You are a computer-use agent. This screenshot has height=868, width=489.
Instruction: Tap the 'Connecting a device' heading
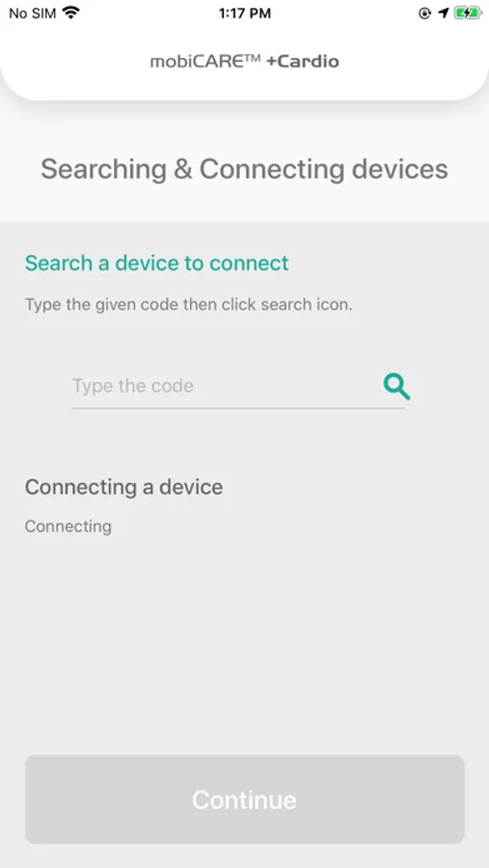pyautogui.click(x=124, y=487)
